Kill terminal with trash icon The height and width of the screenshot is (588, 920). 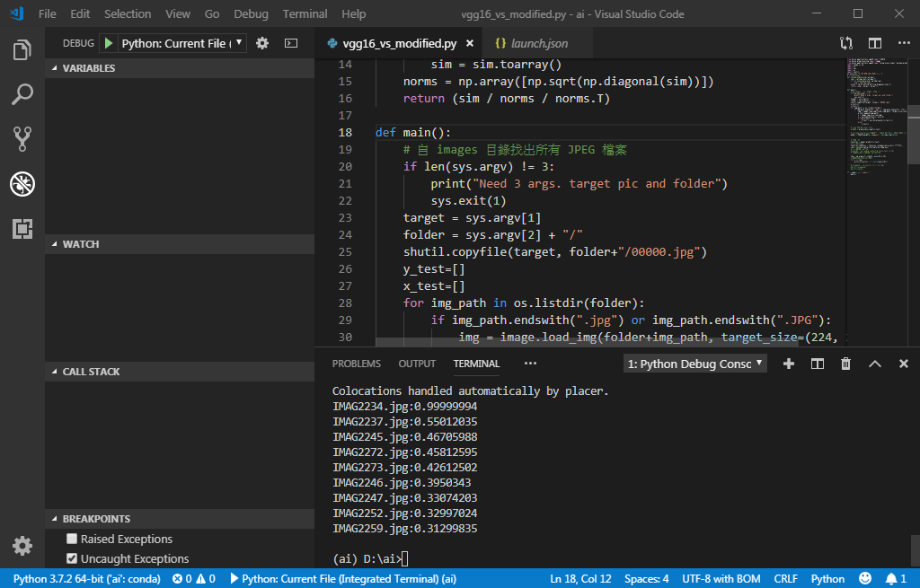click(x=845, y=364)
